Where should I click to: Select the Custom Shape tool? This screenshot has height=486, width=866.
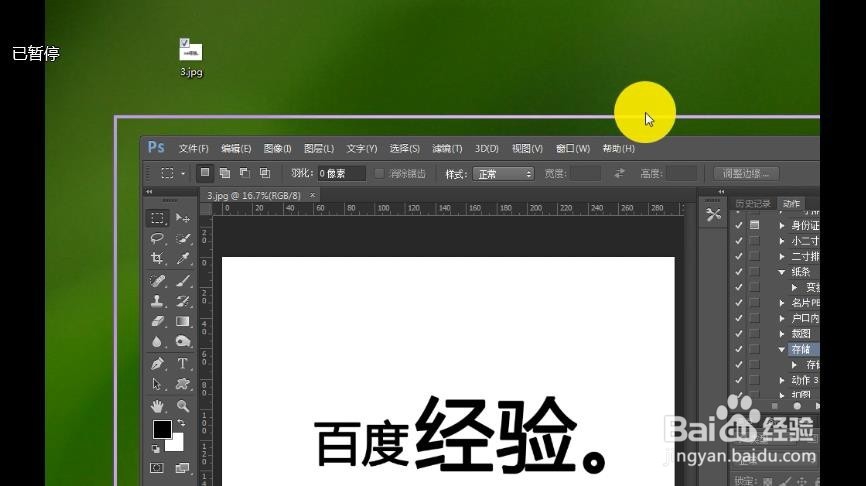pyautogui.click(x=182, y=384)
